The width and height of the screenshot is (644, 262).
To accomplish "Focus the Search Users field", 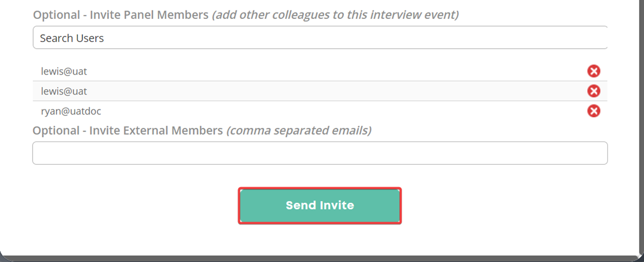I will pyautogui.click(x=320, y=38).
